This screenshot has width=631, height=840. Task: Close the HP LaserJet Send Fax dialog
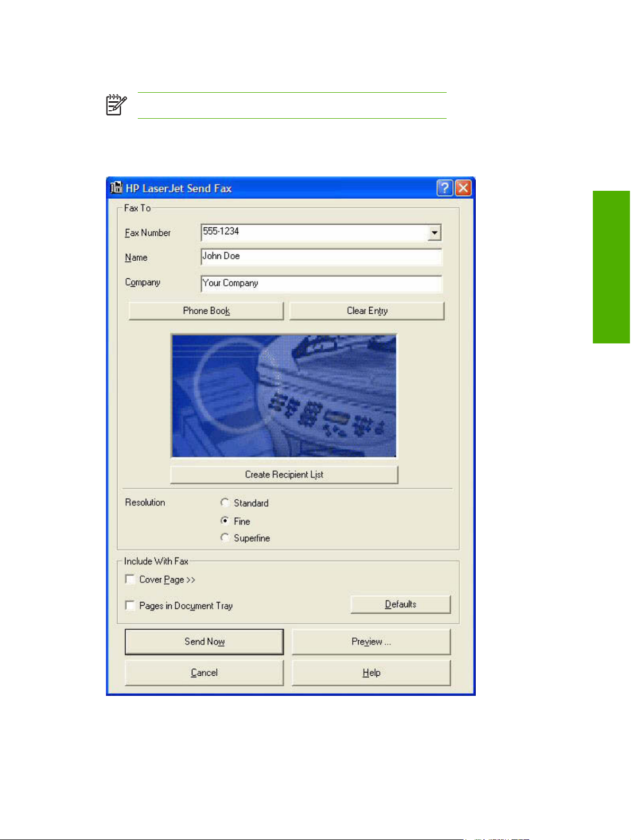[x=463, y=188]
